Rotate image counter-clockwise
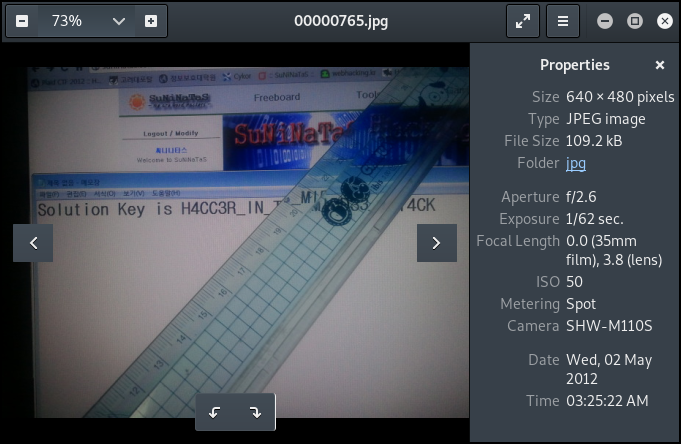Screen dimensions: 681x444 215,412
